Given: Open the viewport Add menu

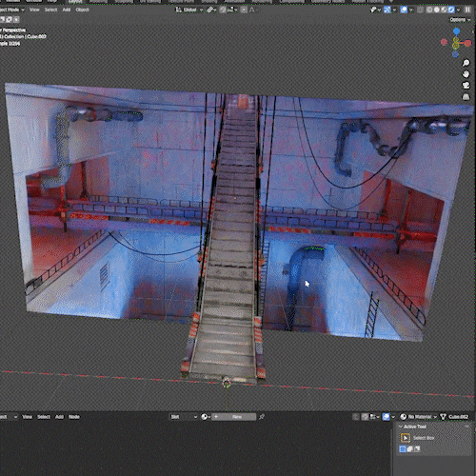Looking at the screenshot, I should click(67, 10).
